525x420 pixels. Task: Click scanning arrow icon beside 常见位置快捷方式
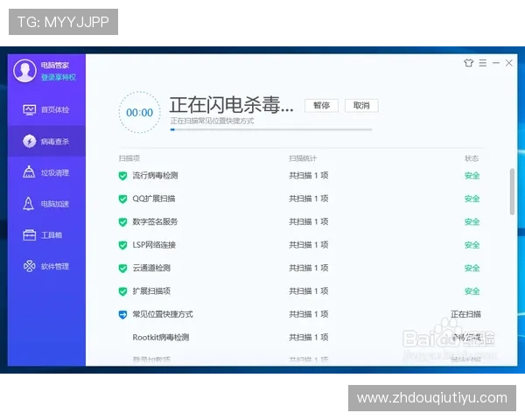tap(122, 314)
